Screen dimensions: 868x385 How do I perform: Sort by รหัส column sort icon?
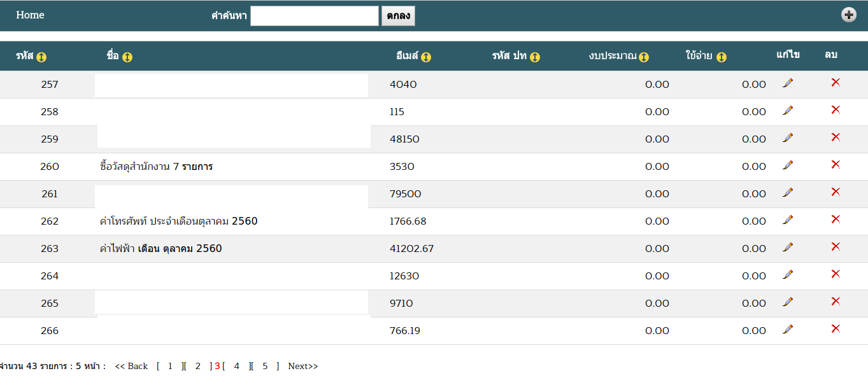click(41, 57)
